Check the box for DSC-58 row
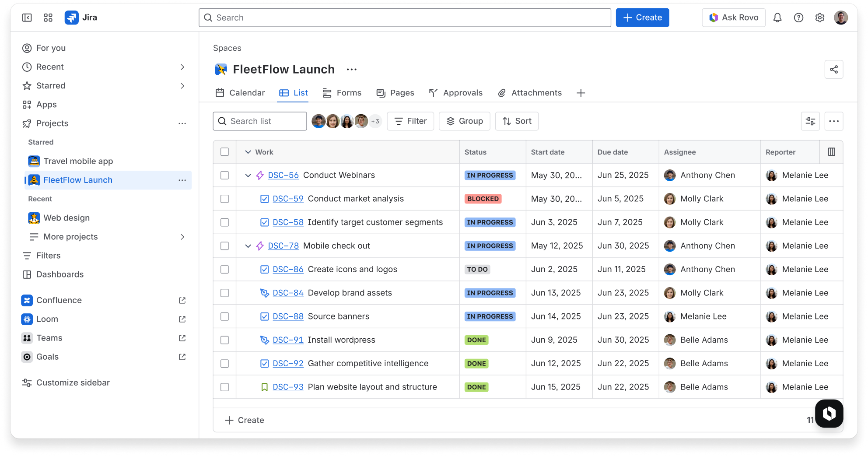The image size is (868, 456). (224, 222)
